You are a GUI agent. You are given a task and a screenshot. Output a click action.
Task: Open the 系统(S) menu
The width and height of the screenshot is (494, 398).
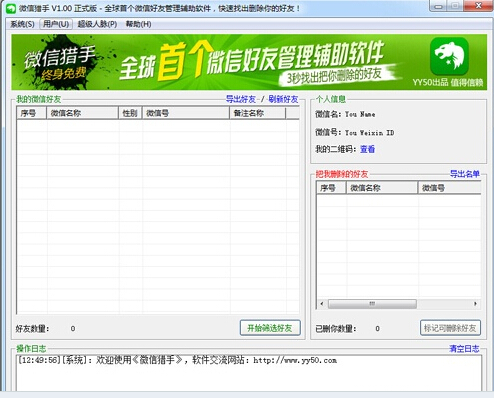click(22, 24)
